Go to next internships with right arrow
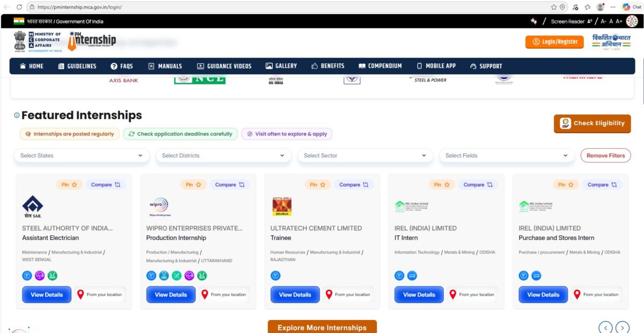Image resolution: width=644 pixels, height=333 pixels. coord(623,327)
